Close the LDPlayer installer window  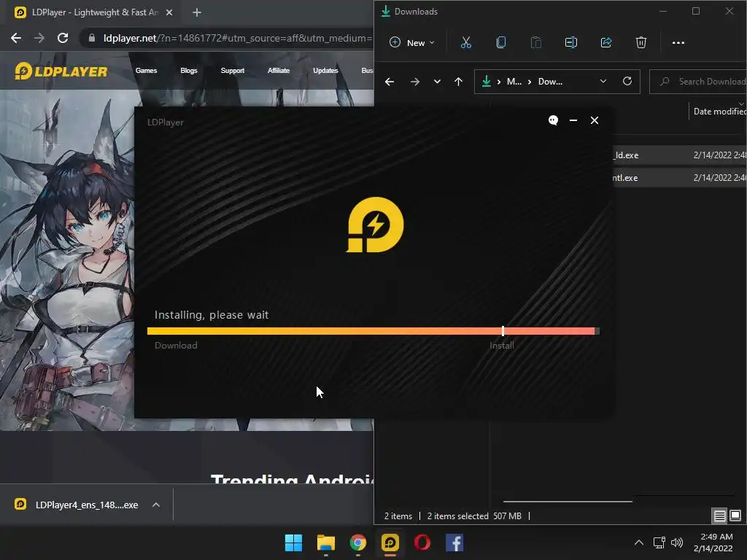point(595,120)
